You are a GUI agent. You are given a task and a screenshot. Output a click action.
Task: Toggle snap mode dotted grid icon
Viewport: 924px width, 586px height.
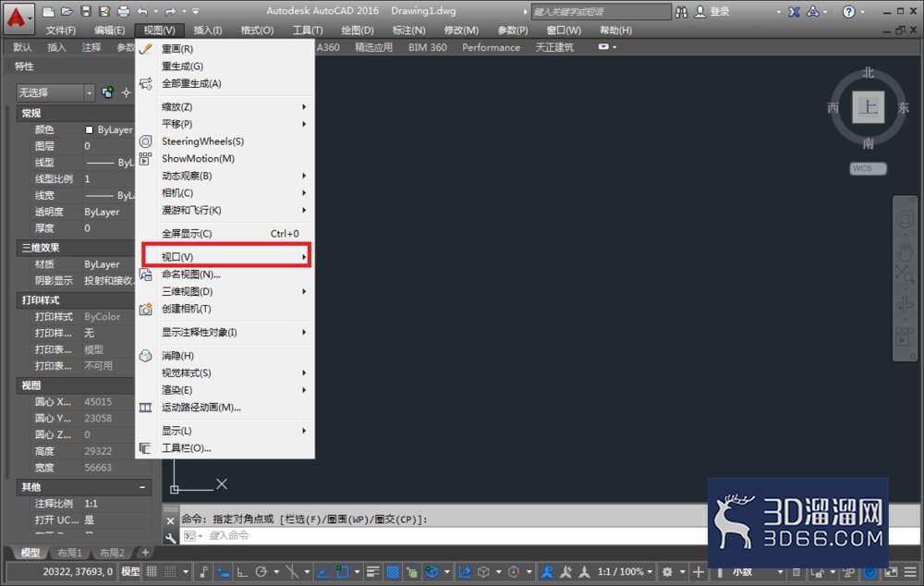(x=170, y=572)
